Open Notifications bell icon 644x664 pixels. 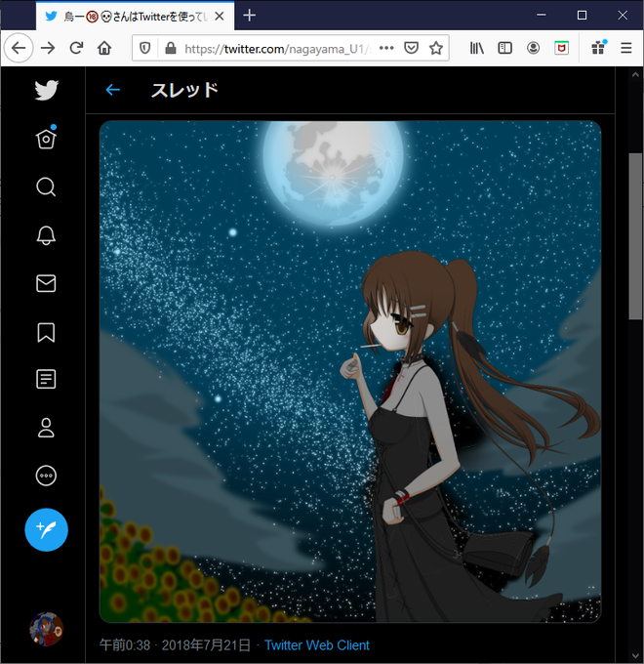[46, 235]
